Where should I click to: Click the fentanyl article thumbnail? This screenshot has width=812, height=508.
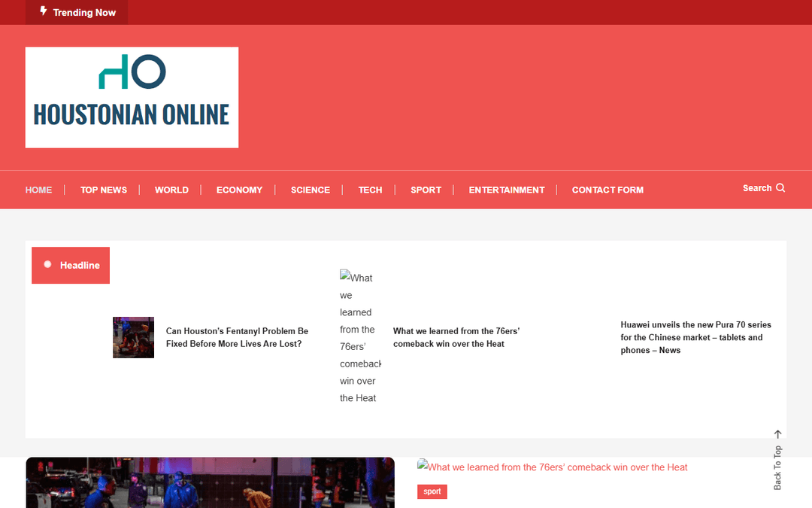click(x=134, y=337)
